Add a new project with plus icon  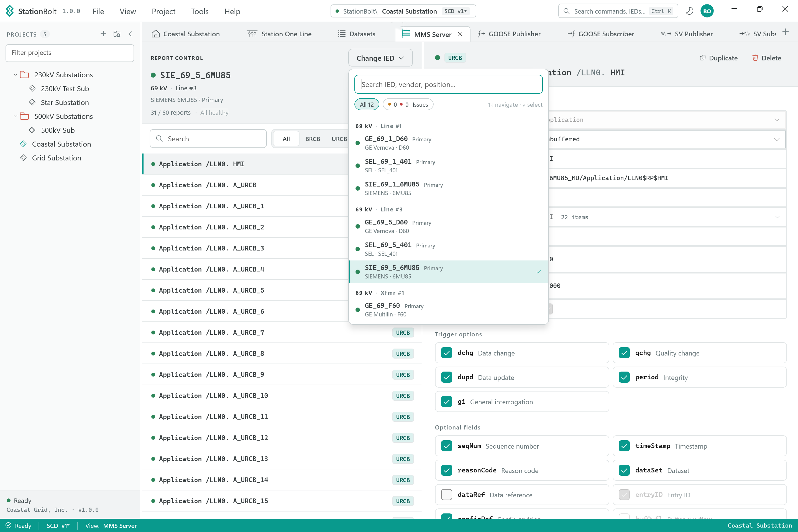(103, 34)
